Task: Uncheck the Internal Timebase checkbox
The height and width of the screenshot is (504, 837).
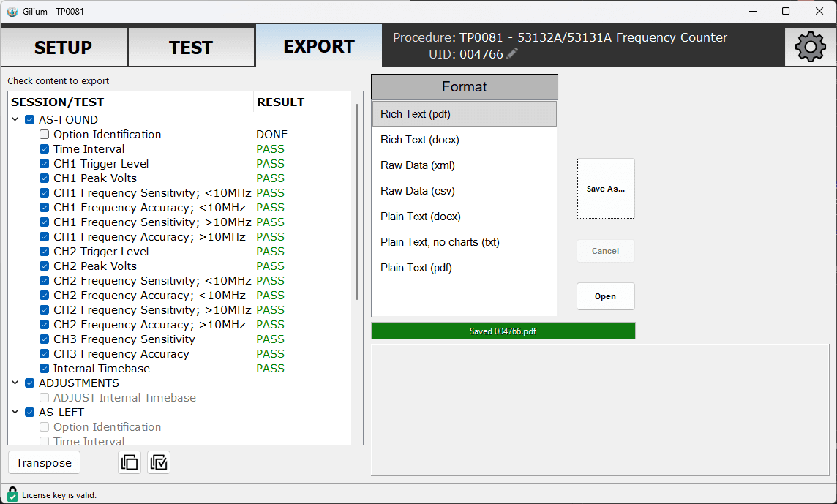Action: [45, 369]
